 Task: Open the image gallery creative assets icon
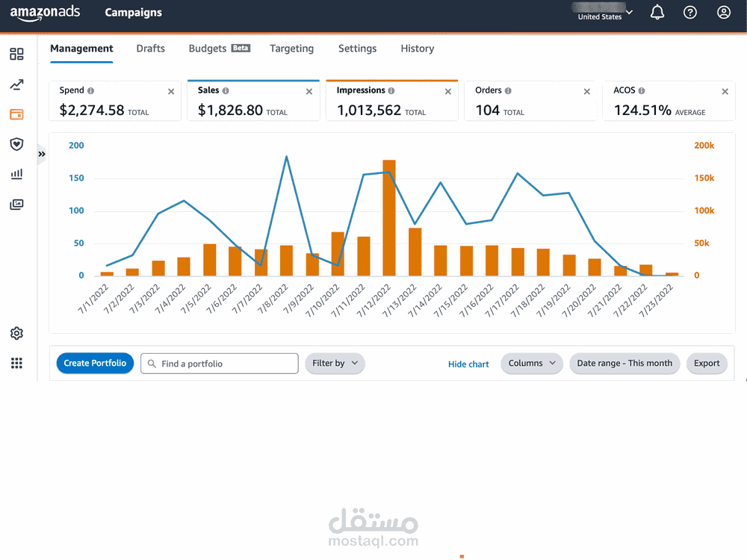coord(16,205)
